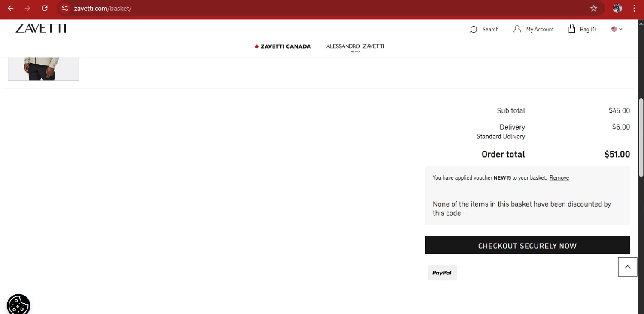Open the Chrome three-dot menu

[634, 8]
